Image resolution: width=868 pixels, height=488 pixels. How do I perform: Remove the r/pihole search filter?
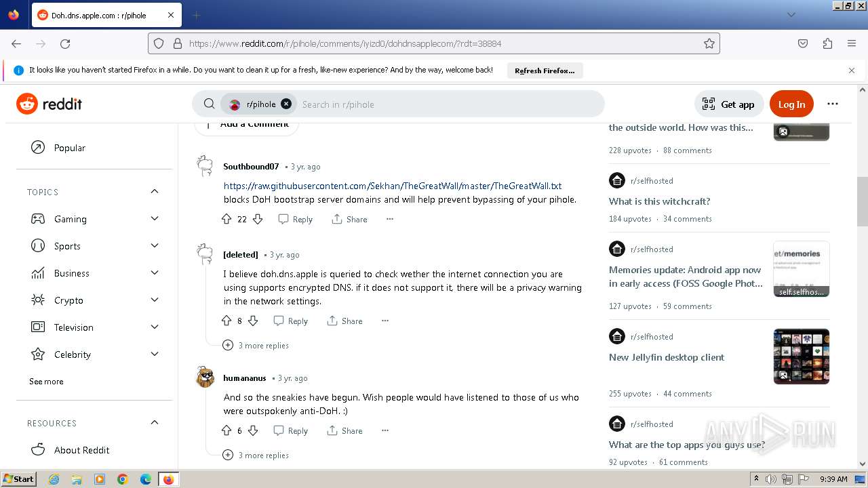(286, 104)
